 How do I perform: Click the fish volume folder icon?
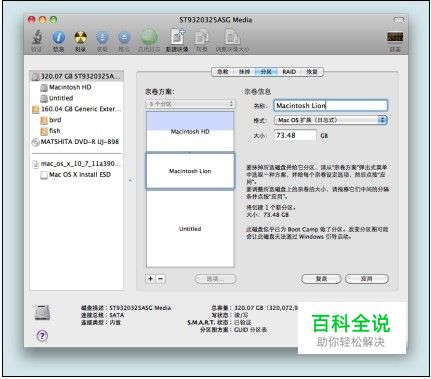(x=44, y=131)
